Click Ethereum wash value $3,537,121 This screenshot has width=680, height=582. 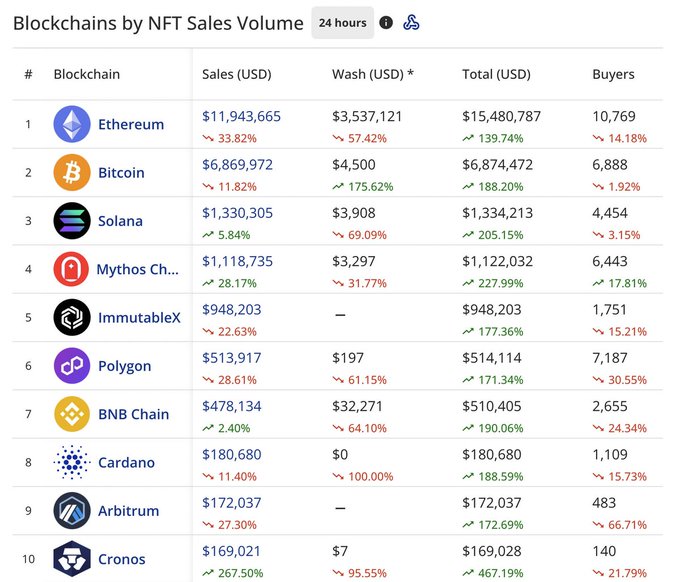(x=367, y=116)
